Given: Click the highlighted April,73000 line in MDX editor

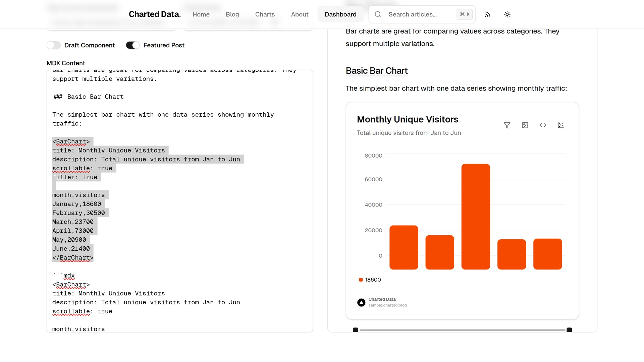Looking at the screenshot, I should (x=73, y=231).
